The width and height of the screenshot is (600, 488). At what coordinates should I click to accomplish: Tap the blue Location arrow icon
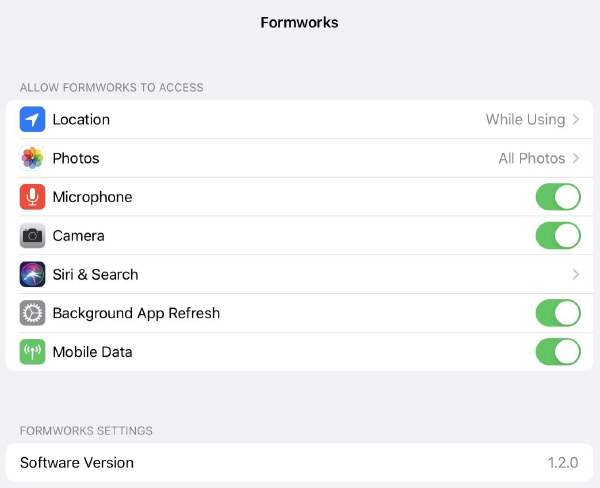coord(33,120)
